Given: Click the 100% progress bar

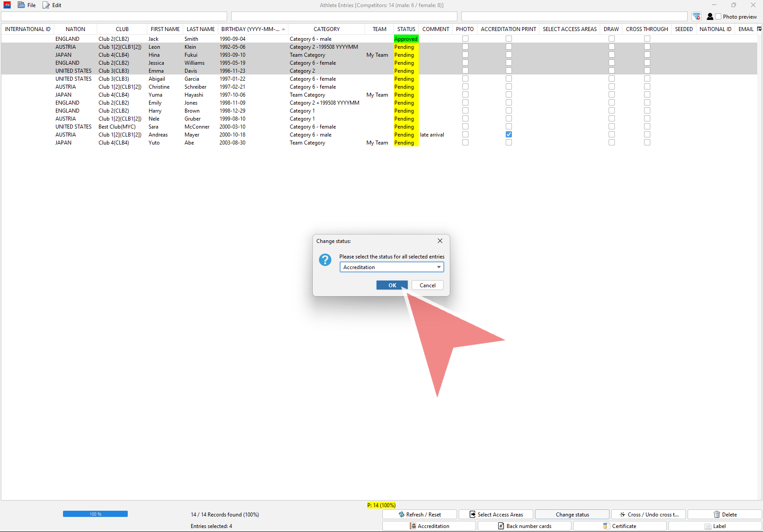Looking at the screenshot, I should point(95,514).
